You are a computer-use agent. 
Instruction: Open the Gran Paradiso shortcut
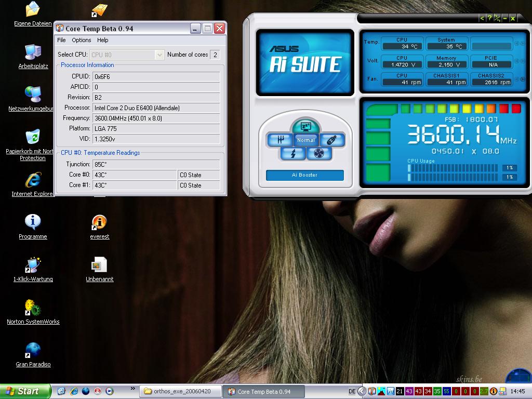point(33,355)
